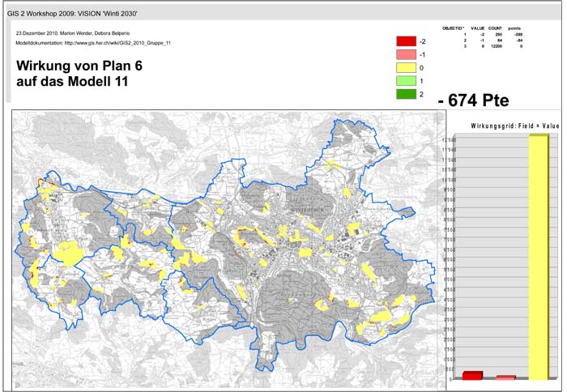This screenshot has height=392, width=567.
Task: Select the points column header
Action: 514,28
